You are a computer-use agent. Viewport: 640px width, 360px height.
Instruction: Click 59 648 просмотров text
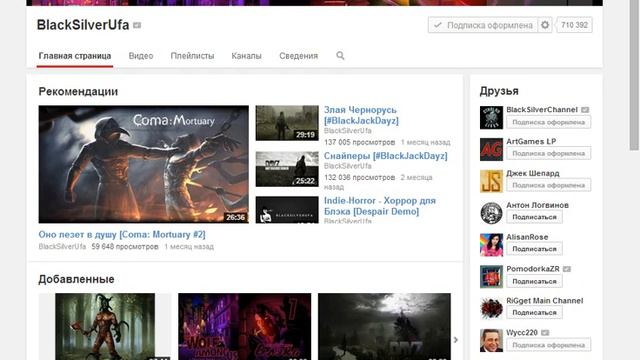point(125,247)
